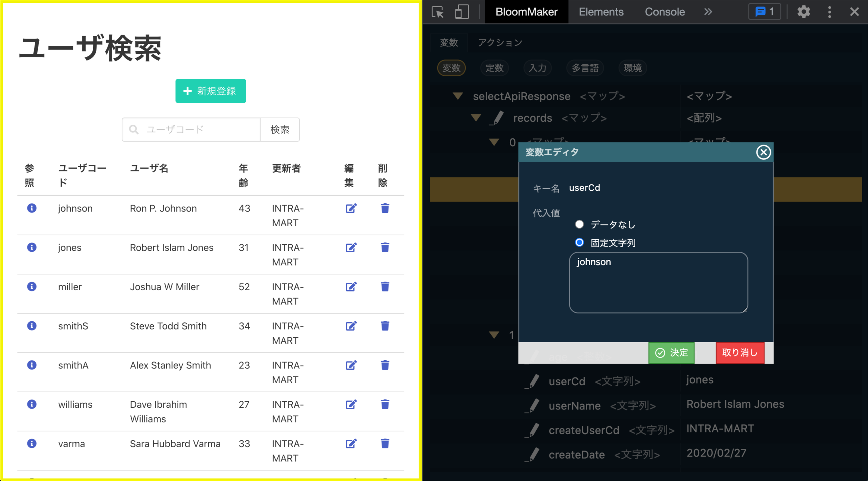This screenshot has width=868, height=481.
Task: Click the pencil icon next to records
Action: pos(497,118)
